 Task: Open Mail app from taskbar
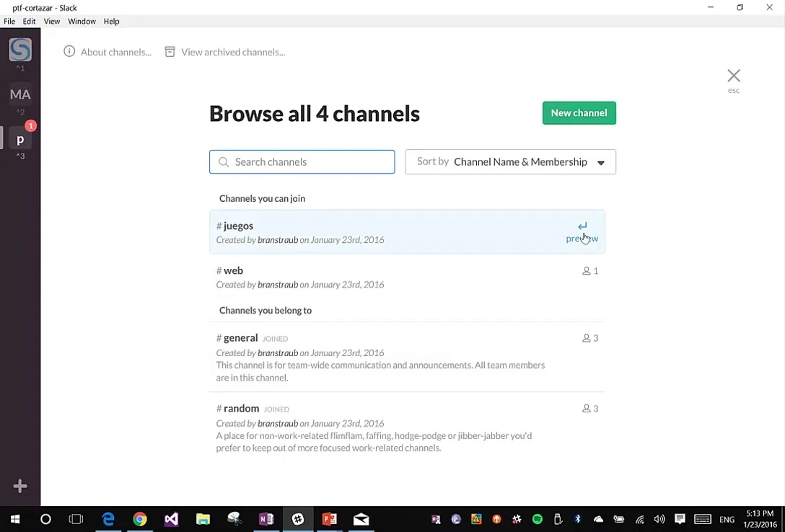pos(361,519)
